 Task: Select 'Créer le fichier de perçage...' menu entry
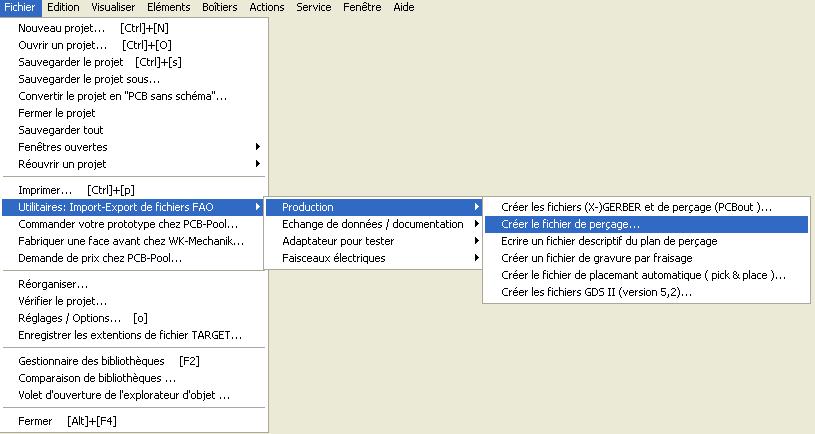(571, 224)
